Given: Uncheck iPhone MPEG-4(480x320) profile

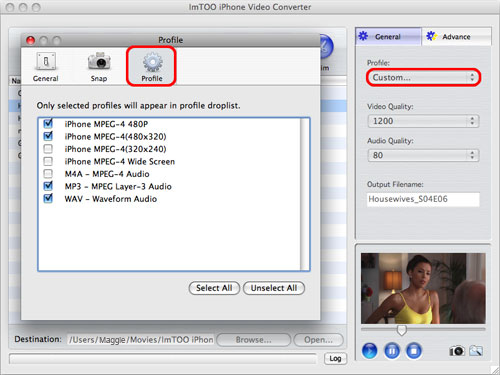Looking at the screenshot, I should tap(48, 136).
